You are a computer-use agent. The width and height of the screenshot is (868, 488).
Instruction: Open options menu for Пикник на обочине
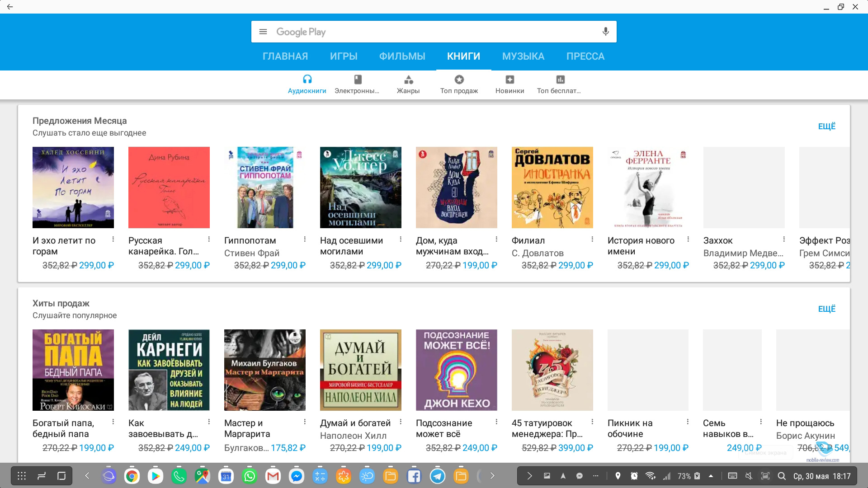[688, 422]
